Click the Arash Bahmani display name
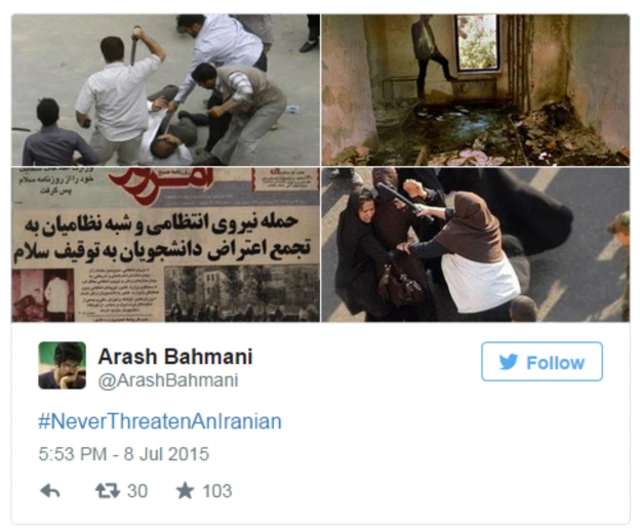 (175, 356)
